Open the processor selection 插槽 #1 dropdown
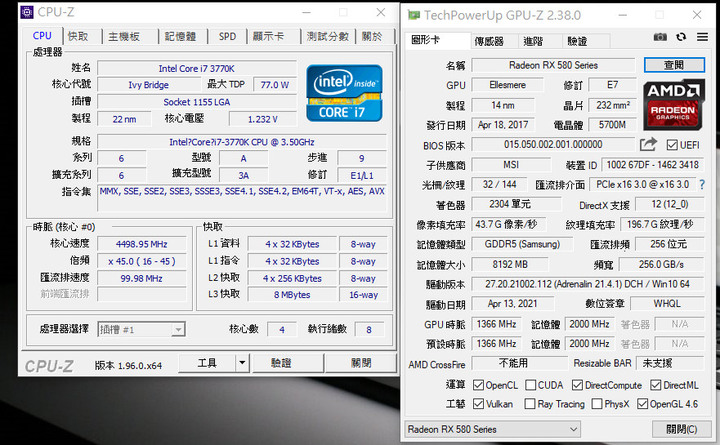Viewport: 720px width, 445px height. (x=141, y=329)
